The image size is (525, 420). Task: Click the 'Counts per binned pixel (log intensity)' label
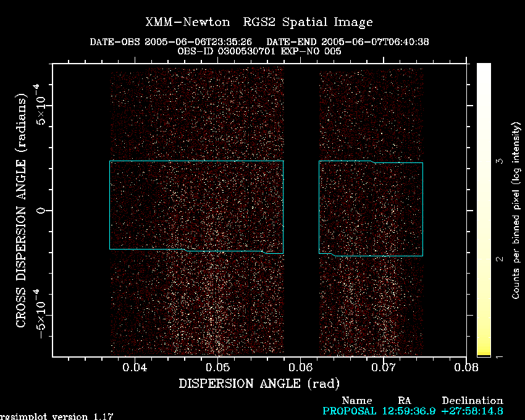click(x=516, y=211)
